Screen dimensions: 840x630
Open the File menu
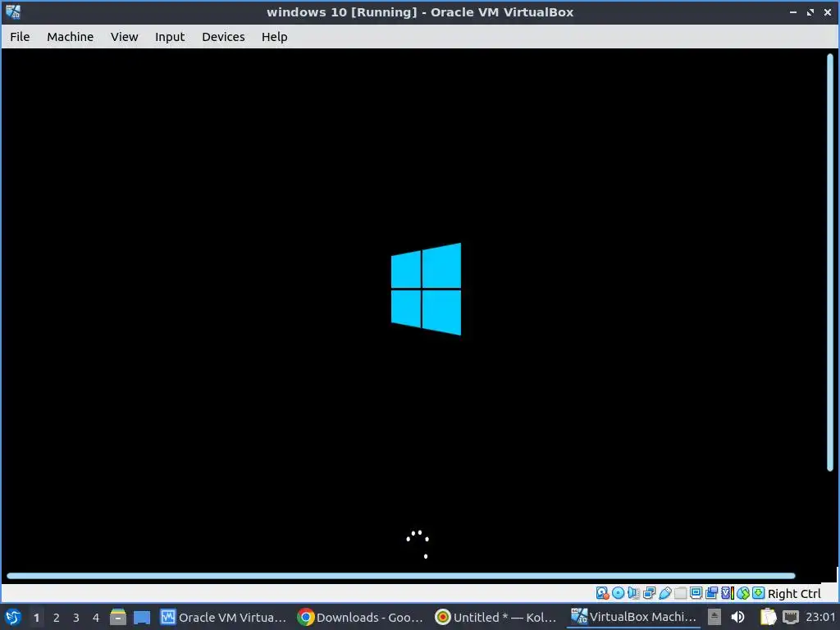click(x=20, y=37)
